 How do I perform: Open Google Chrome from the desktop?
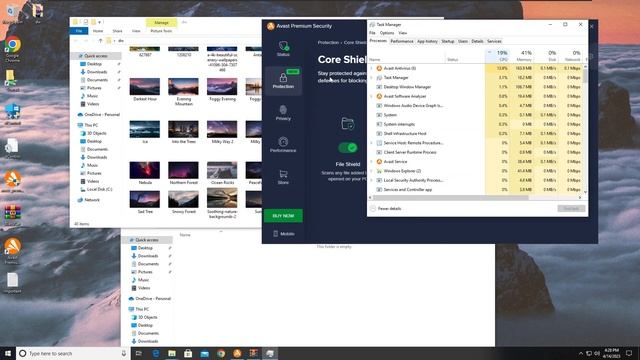pyautogui.click(x=13, y=49)
